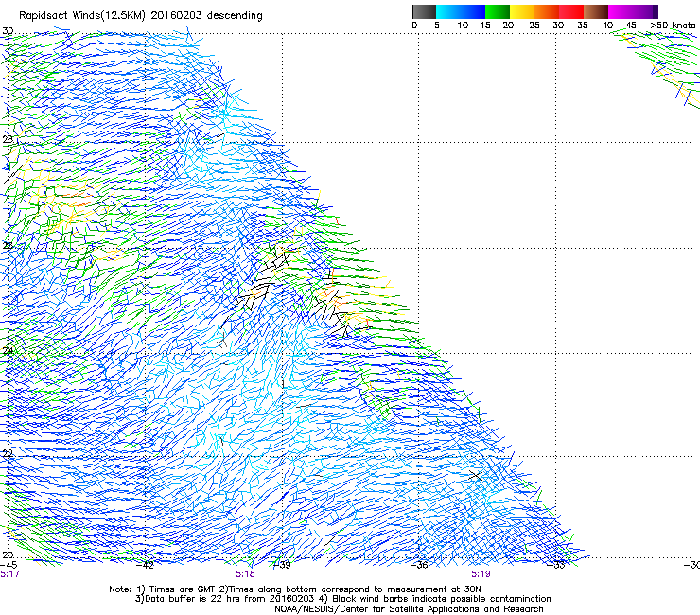Screen dimensions: 700x615
Task: Click the latitude label '22'
Action: [8, 453]
